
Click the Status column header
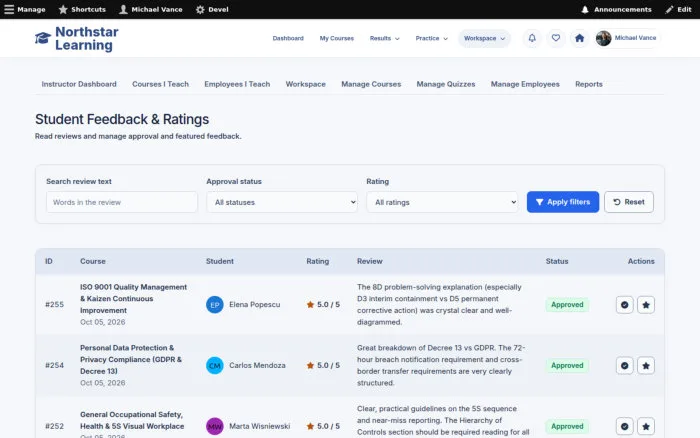tap(557, 261)
